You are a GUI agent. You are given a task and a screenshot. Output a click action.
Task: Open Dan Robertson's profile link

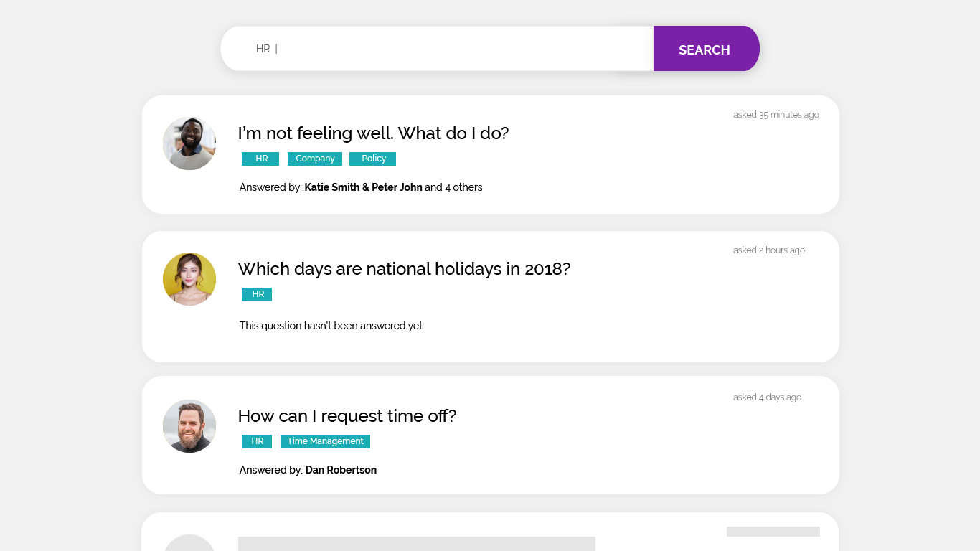pyautogui.click(x=341, y=470)
